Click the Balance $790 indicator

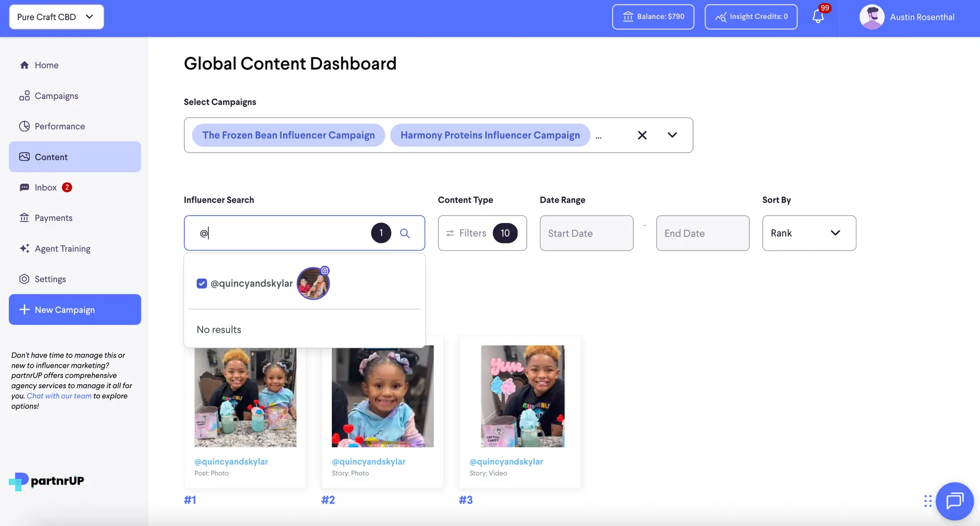point(653,16)
